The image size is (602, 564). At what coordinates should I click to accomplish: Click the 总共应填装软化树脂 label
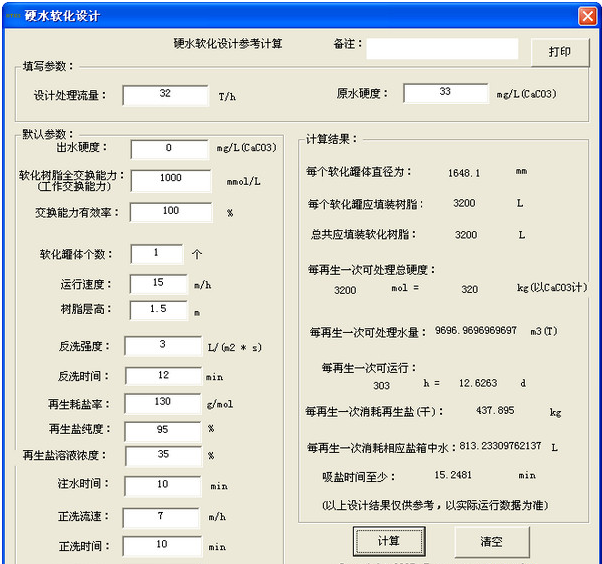click(x=363, y=234)
